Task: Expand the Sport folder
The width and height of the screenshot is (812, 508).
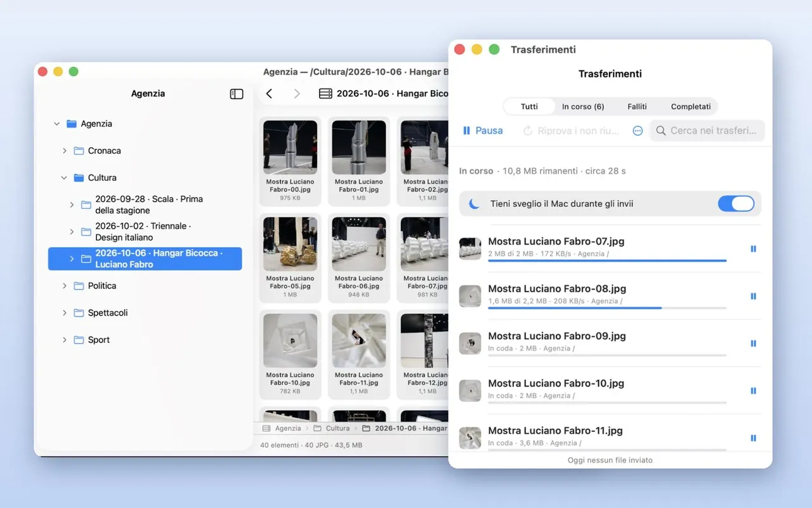Action: (x=65, y=340)
